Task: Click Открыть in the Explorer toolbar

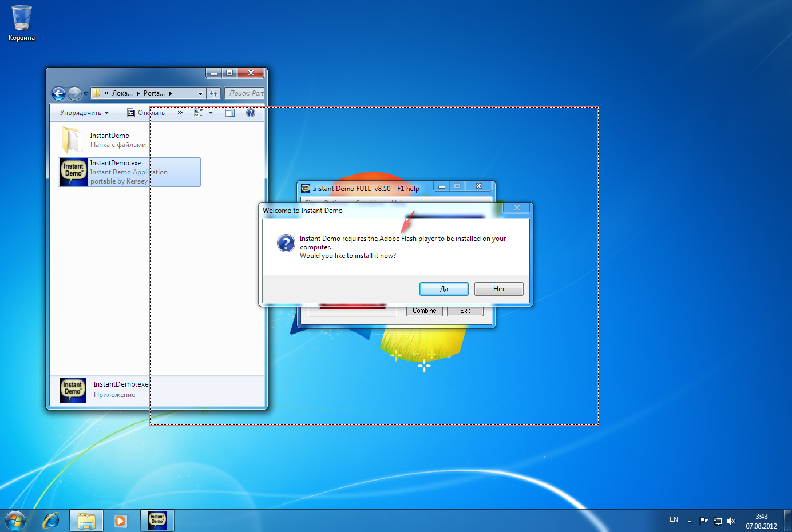Action: [146, 113]
